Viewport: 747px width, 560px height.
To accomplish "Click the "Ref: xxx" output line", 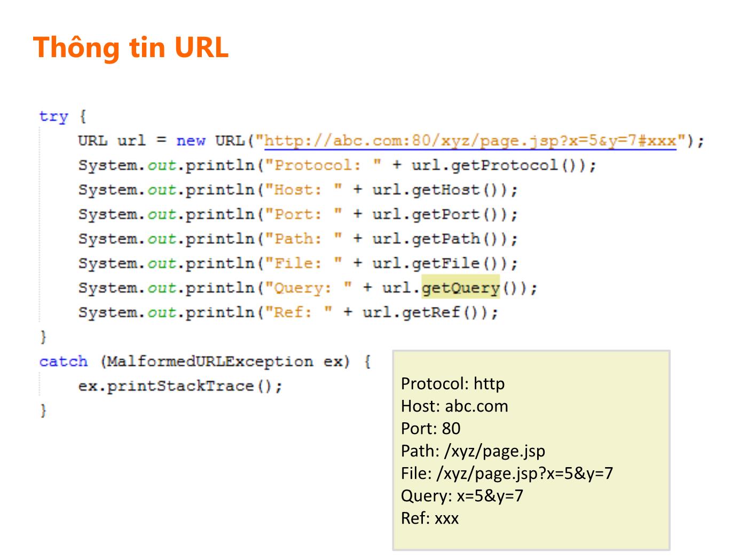I will pos(430,518).
